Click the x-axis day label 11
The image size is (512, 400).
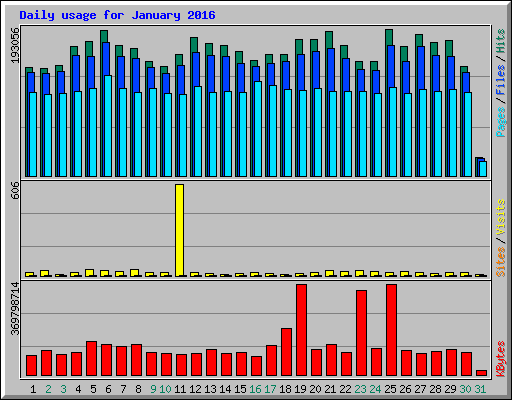[180, 389]
